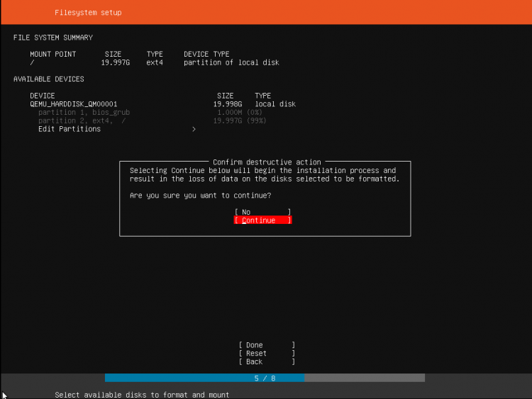Click the local disk type value
This screenshot has width=532, height=399.
coord(275,104)
